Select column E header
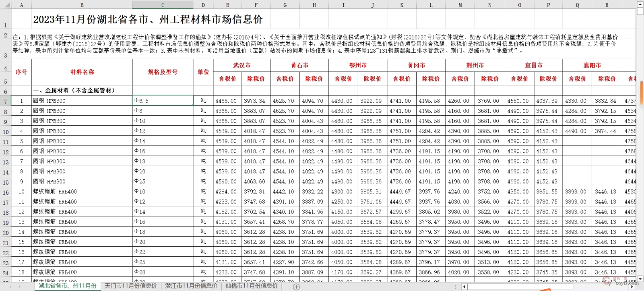The width and height of the screenshot is (644, 291). click(x=227, y=5)
